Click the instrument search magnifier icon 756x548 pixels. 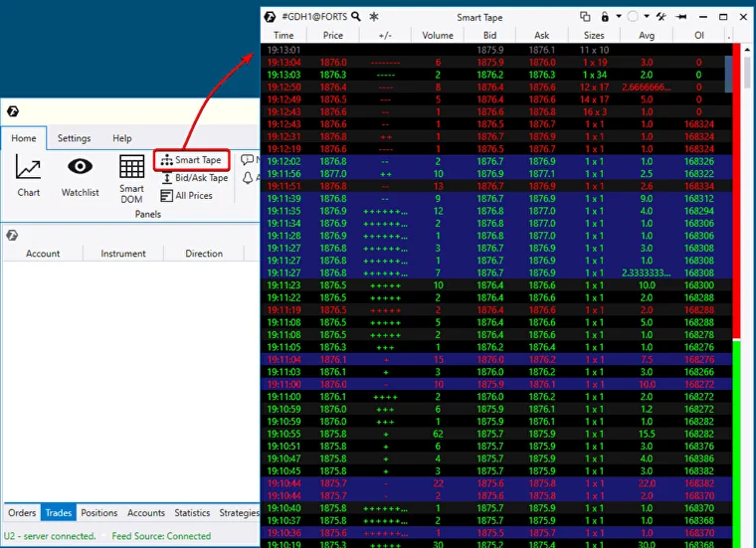coord(356,17)
